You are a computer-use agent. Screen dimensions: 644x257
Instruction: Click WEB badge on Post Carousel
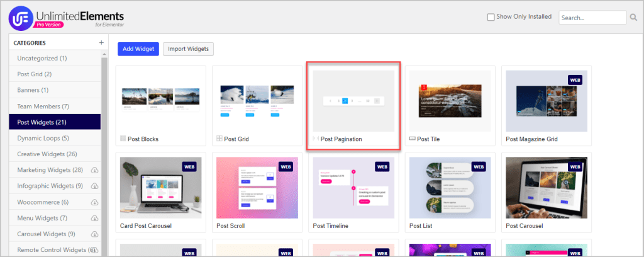(x=575, y=167)
